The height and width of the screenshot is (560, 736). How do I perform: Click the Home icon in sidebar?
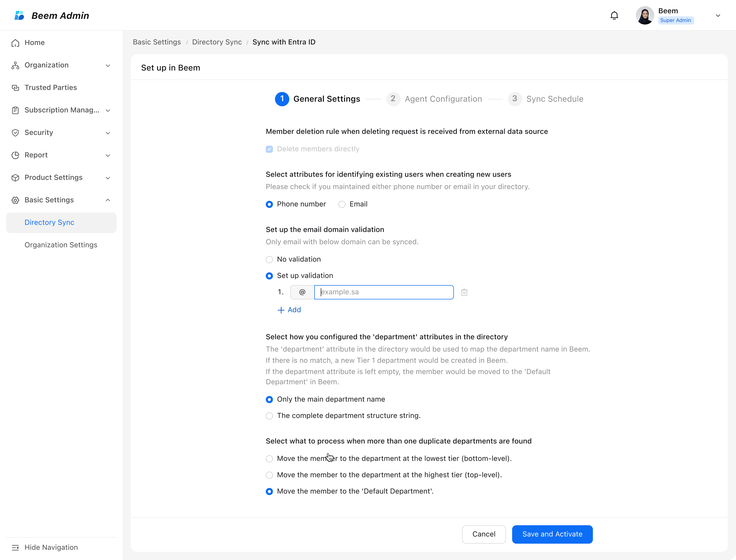15,43
